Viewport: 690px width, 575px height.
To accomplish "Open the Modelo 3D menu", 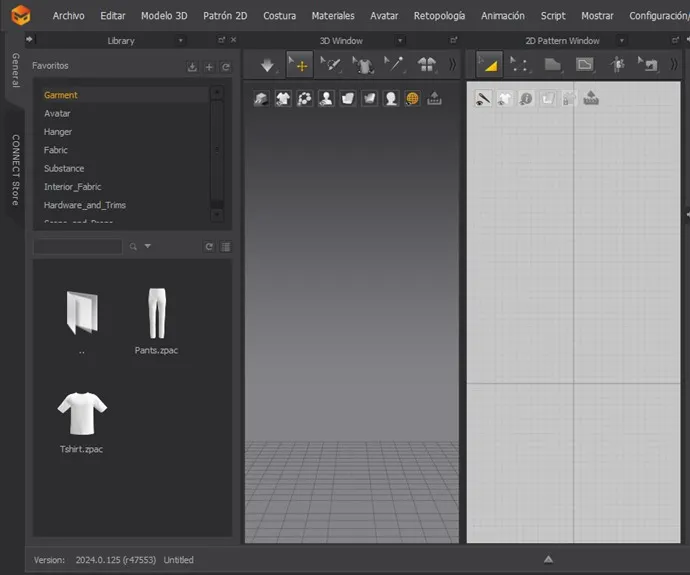I will click(164, 16).
